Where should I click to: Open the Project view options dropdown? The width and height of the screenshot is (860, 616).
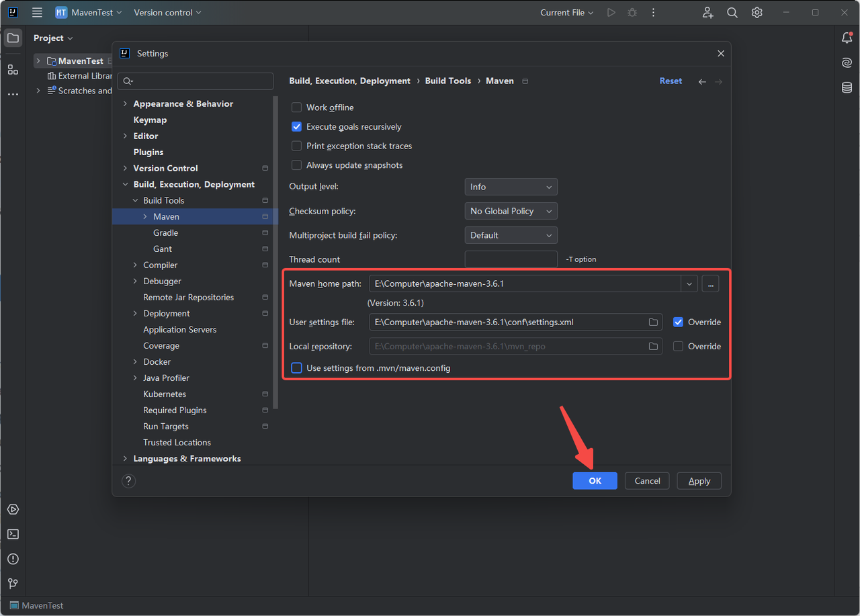53,38
